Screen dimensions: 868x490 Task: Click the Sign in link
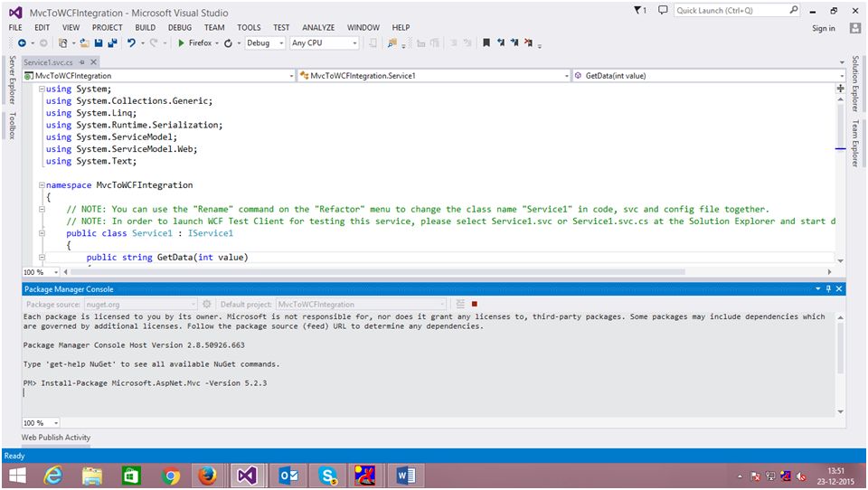coord(823,28)
